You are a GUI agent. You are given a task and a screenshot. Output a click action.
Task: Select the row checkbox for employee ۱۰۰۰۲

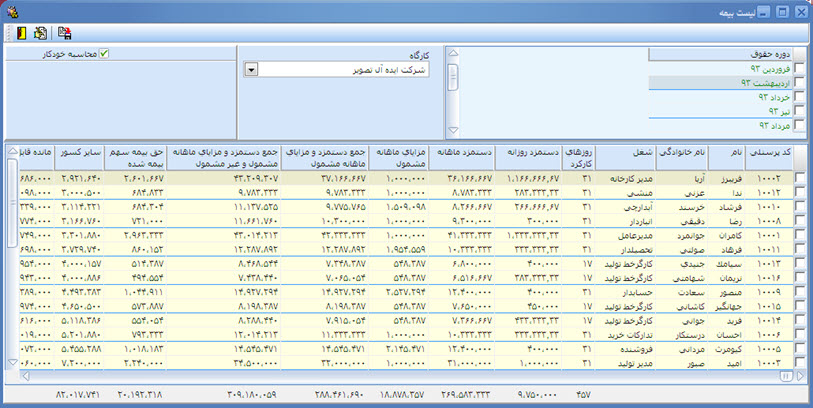801,177
